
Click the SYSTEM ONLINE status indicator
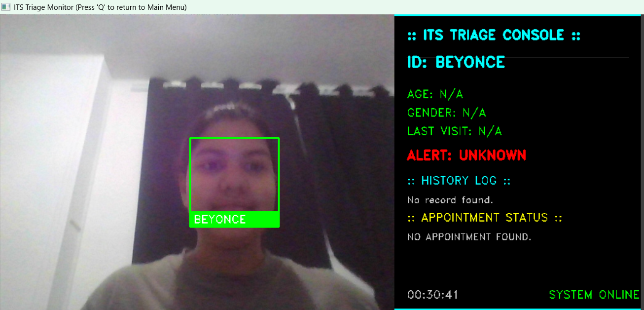point(594,295)
